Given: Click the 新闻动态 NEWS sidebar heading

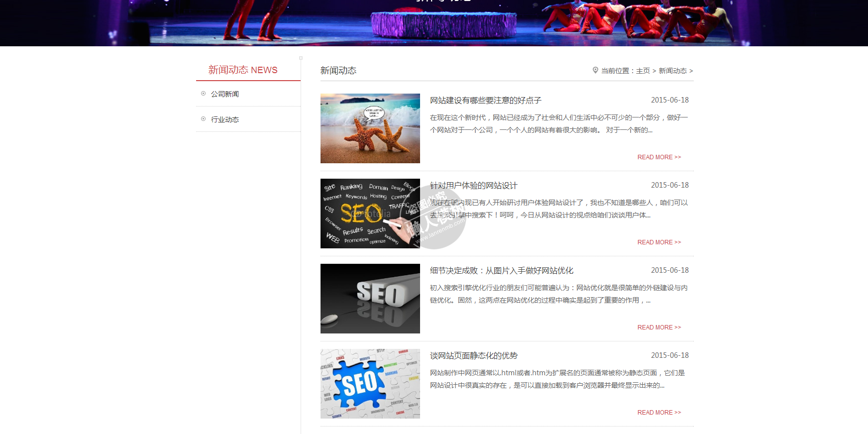Looking at the screenshot, I should [x=243, y=70].
